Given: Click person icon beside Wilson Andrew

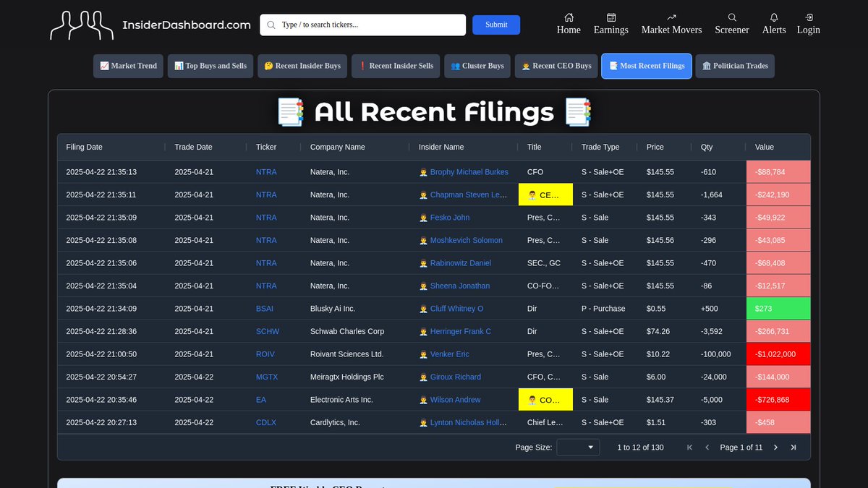Looking at the screenshot, I should click(423, 400).
